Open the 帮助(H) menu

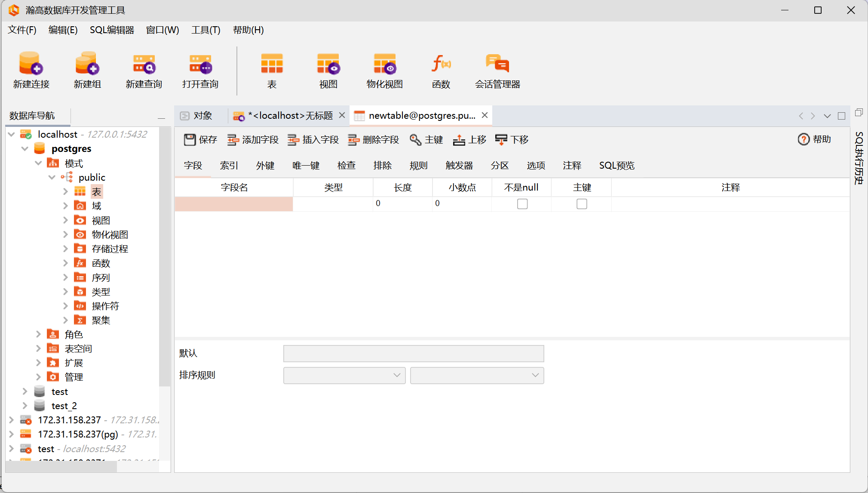248,30
